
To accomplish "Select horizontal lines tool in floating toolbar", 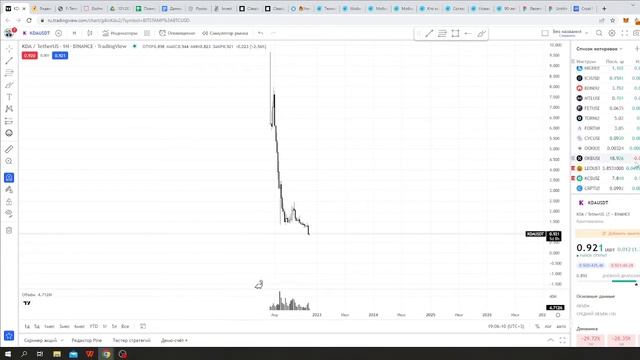I will [442, 34].
